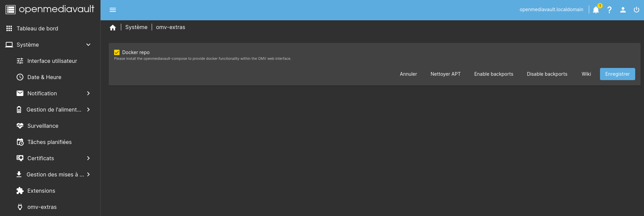Click Disable backports button
Image resolution: width=644 pixels, height=216 pixels.
547,74
